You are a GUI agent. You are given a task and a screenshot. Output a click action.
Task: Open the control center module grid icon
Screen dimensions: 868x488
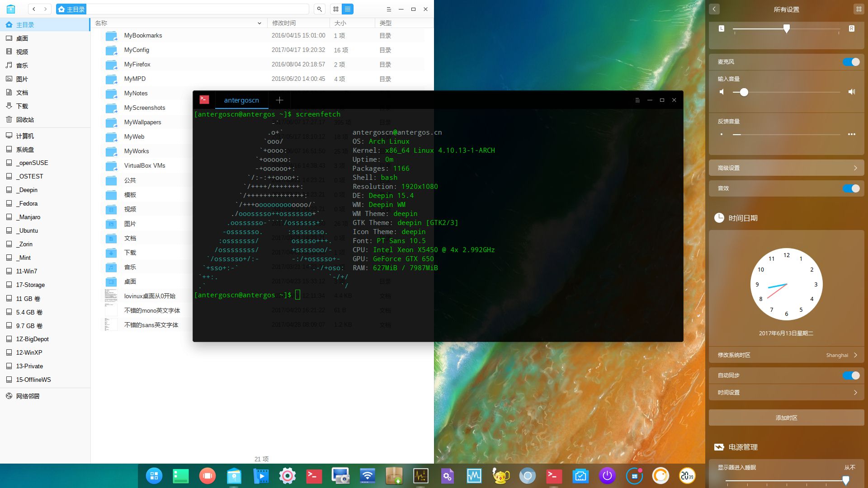859,9
